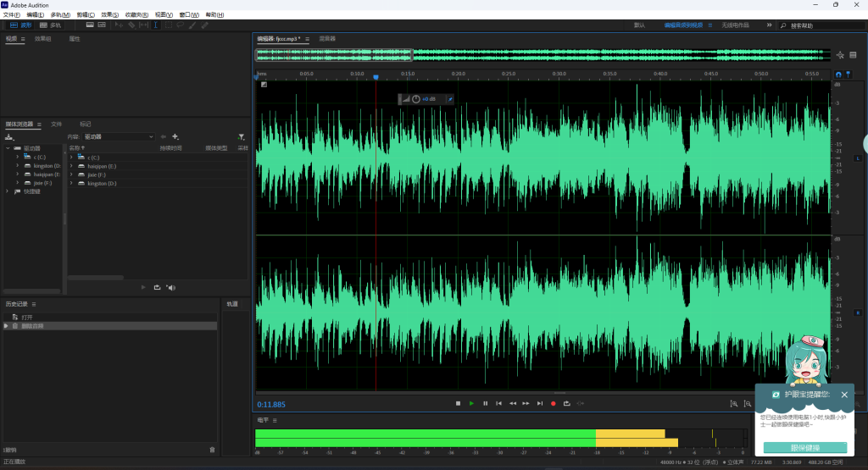
Task: Adjust the +0 dB amplitude knob on waveform
Action: [415, 100]
